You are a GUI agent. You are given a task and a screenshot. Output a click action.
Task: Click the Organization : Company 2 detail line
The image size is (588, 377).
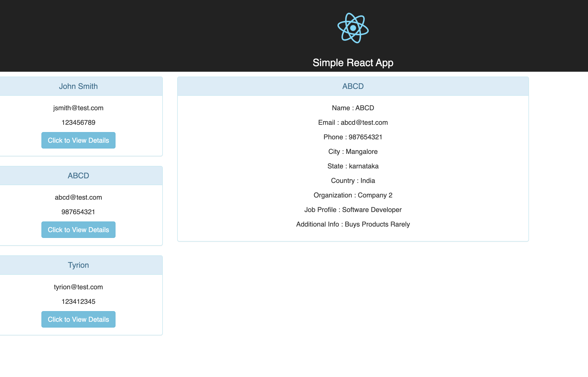353,195
